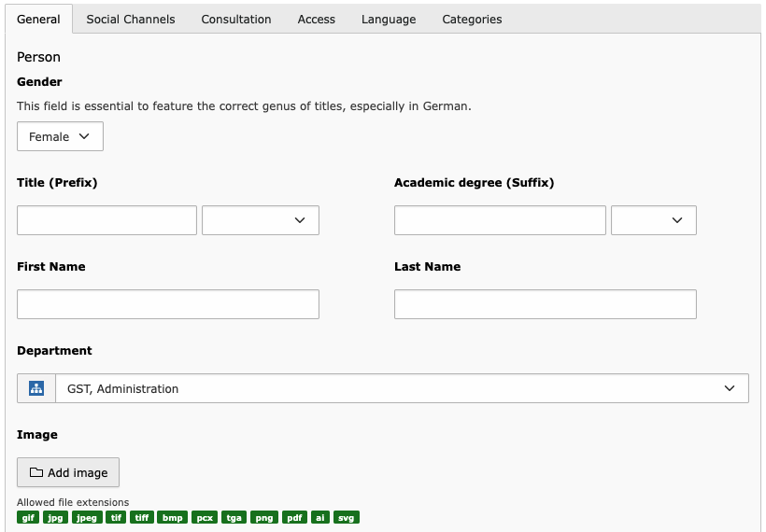The width and height of the screenshot is (766, 532).
Task: Click the tiff file extension badge
Action: coord(142,517)
